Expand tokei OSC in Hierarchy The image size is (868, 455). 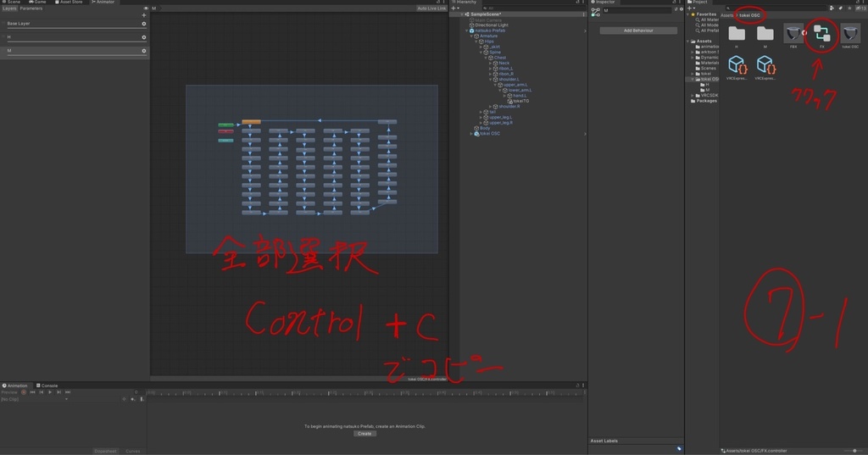[x=471, y=133]
